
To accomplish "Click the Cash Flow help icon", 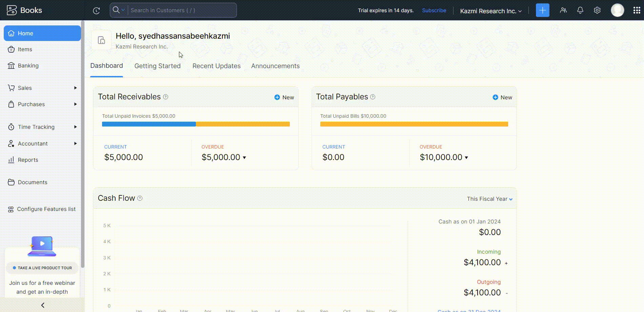I will click(x=140, y=198).
